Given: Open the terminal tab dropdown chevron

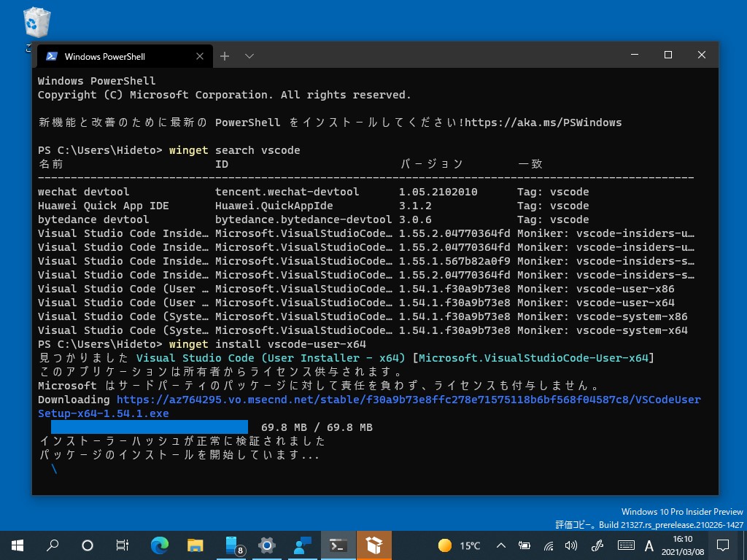Looking at the screenshot, I should [249, 55].
